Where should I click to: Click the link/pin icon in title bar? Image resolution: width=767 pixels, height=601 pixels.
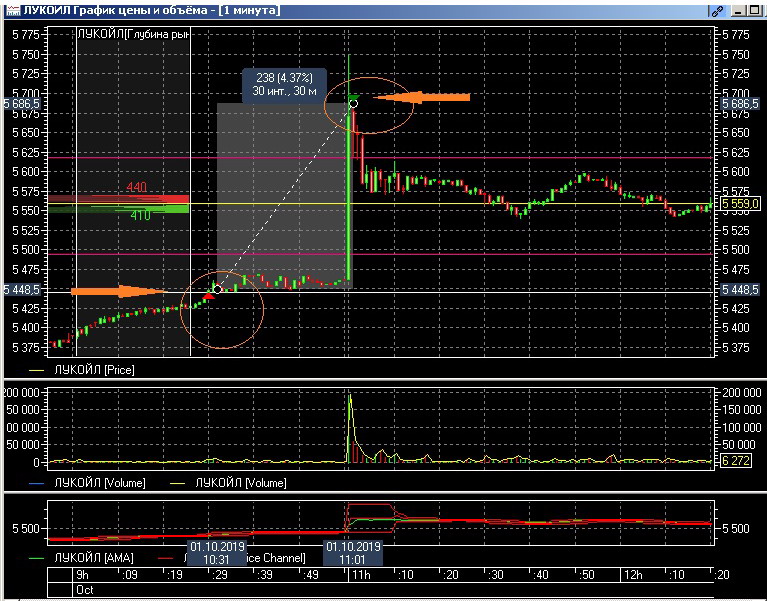tap(716, 9)
